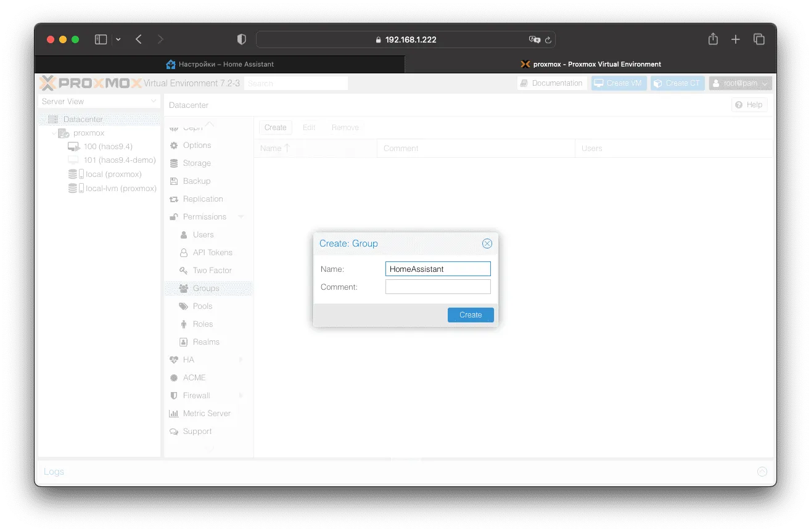Switch to the Home Assistant settings tab
Image resolution: width=811 pixels, height=532 pixels.
click(220, 64)
